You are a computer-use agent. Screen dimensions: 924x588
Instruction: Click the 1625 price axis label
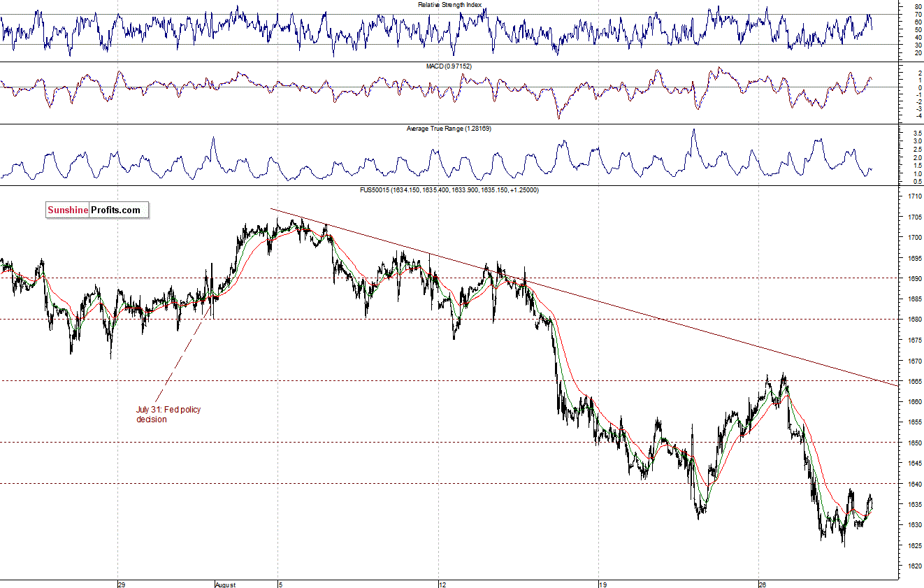click(915, 545)
